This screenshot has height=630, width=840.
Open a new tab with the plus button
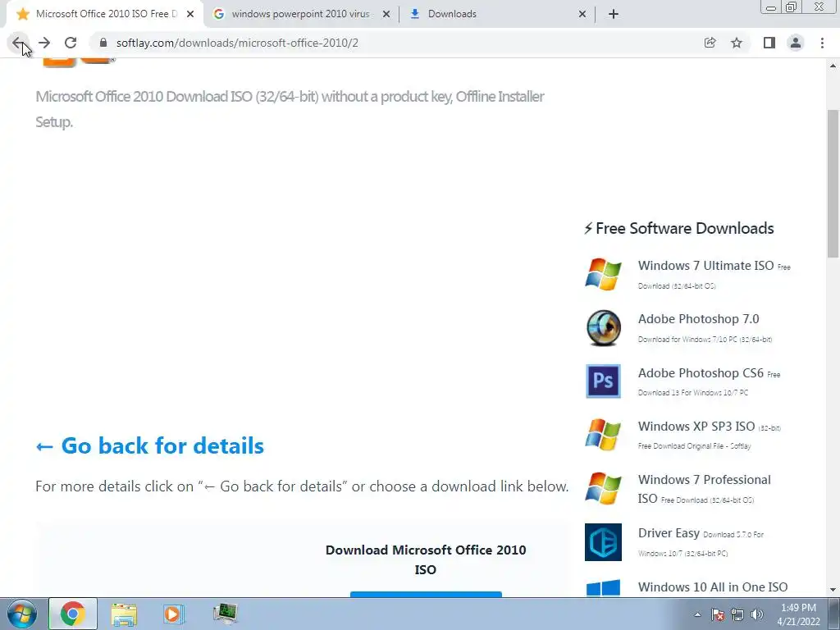pyautogui.click(x=614, y=14)
